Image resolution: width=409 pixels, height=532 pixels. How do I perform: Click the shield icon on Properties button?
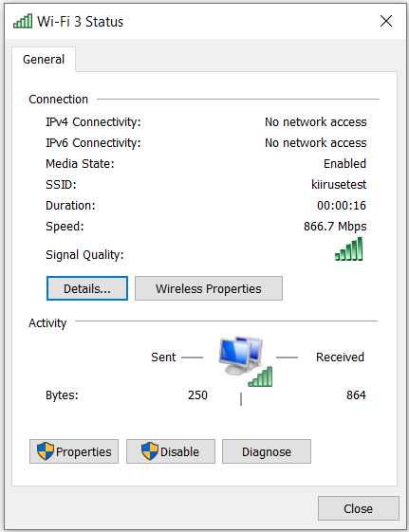[x=46, y=451]
